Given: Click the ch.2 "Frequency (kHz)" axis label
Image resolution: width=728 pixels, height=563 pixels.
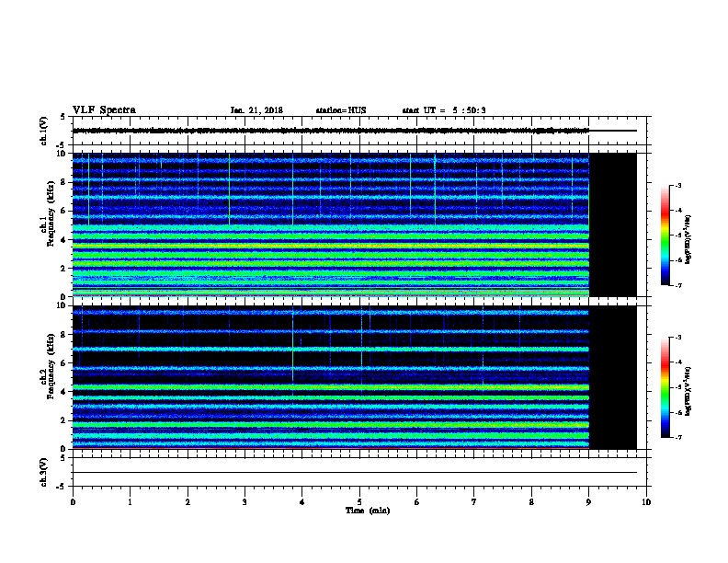Looking at the screenshot, I should [51, 366].
